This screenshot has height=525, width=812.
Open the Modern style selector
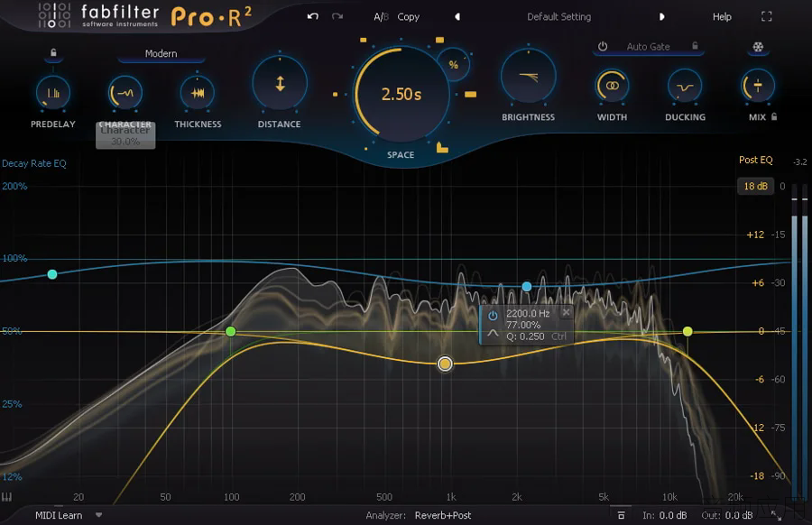tap(161, 53)
